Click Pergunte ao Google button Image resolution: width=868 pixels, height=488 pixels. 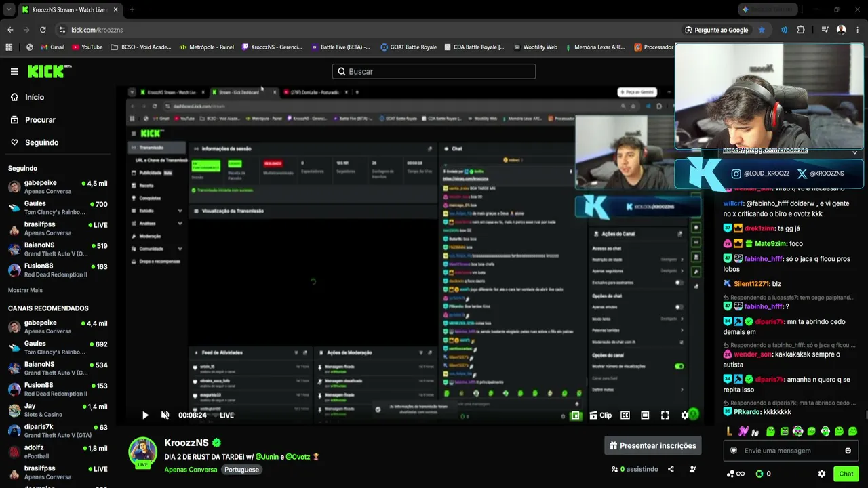(716, 30)
